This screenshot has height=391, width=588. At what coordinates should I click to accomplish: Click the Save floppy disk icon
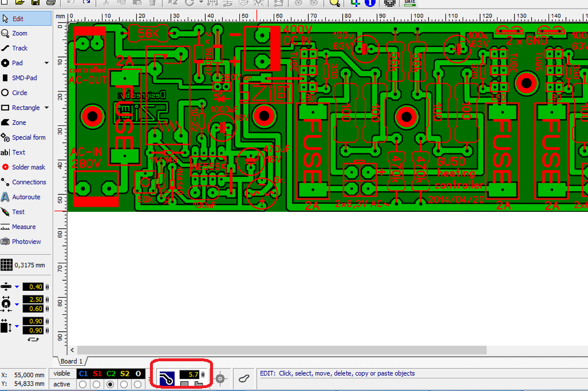pyautogui.click(x=35, y=2)
